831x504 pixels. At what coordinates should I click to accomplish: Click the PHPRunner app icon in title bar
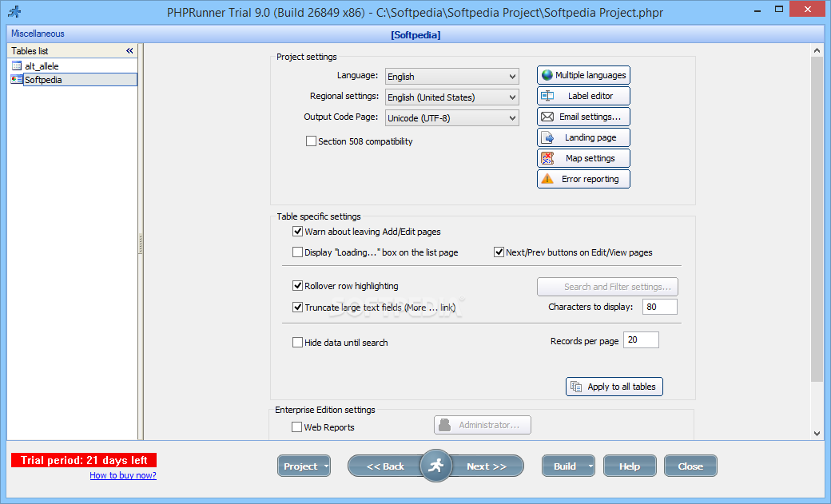[15, 12]
